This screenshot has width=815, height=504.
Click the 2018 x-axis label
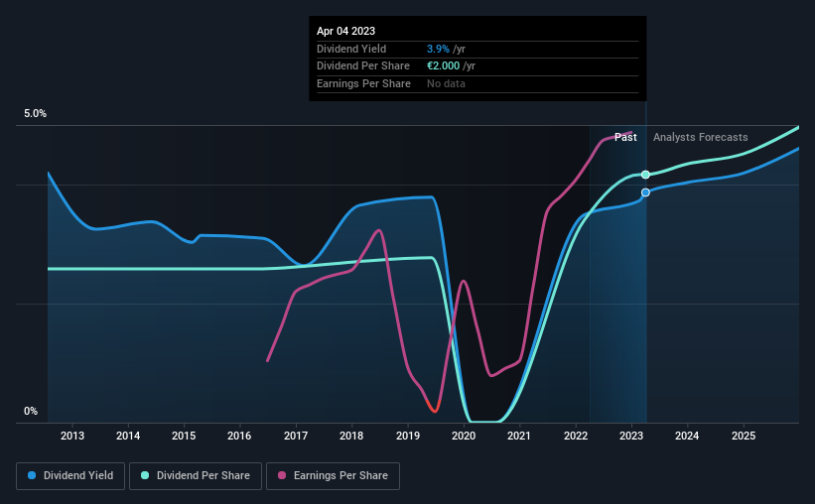point(351,436)
